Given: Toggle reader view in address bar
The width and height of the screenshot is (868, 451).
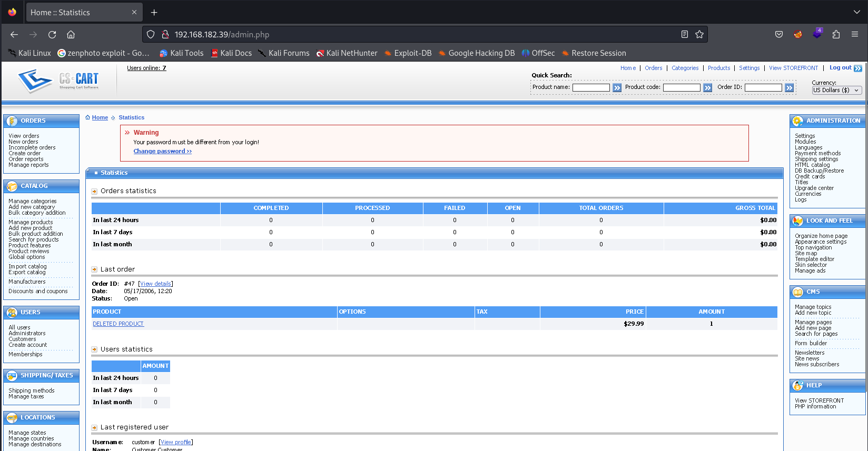Looking at the screenshot, I should pyautogui.click(x=684, y=34).
